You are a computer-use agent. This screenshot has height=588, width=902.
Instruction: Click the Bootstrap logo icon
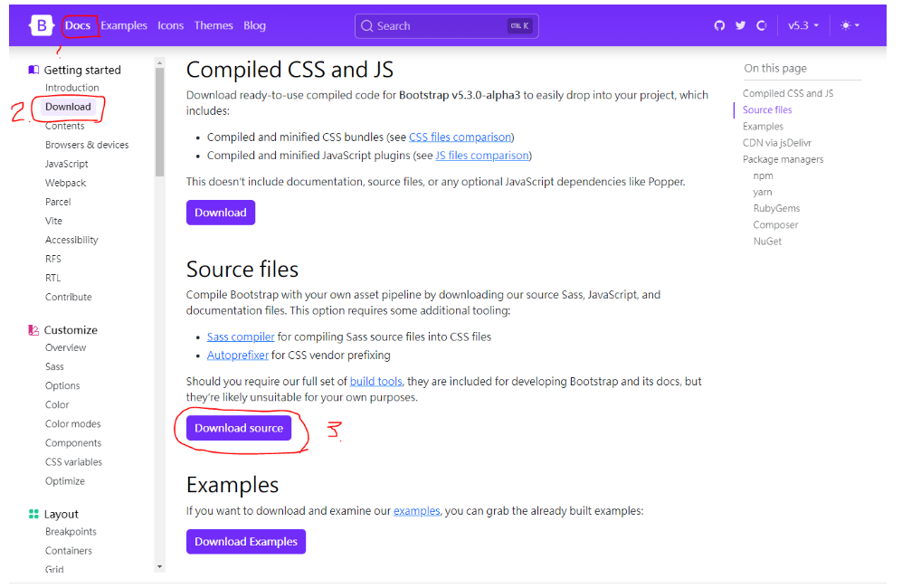pos(42,26)
